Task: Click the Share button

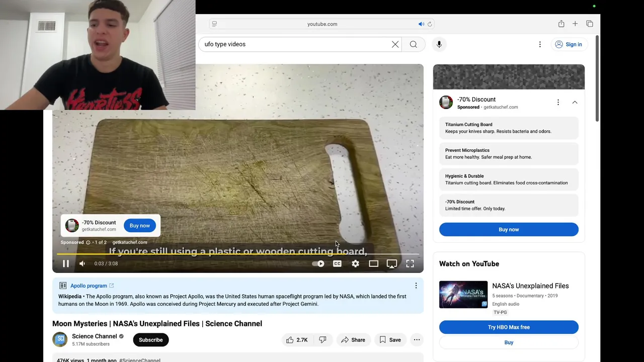Action: tap(353, 340)
